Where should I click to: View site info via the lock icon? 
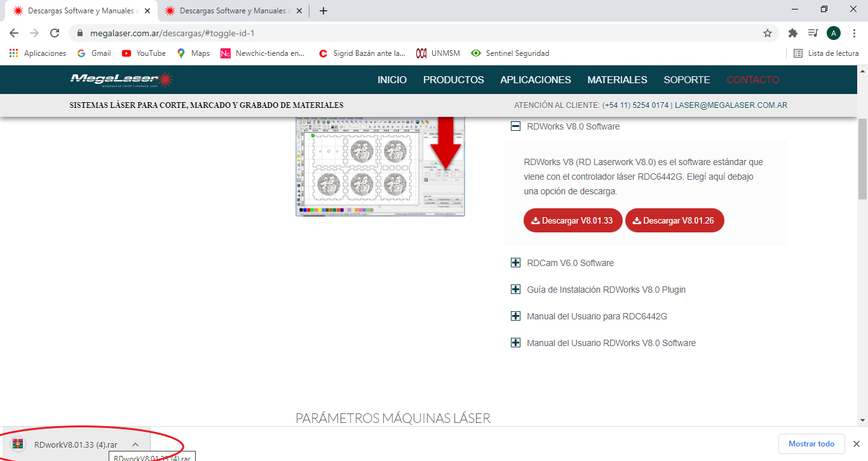(x=79, y=33)
